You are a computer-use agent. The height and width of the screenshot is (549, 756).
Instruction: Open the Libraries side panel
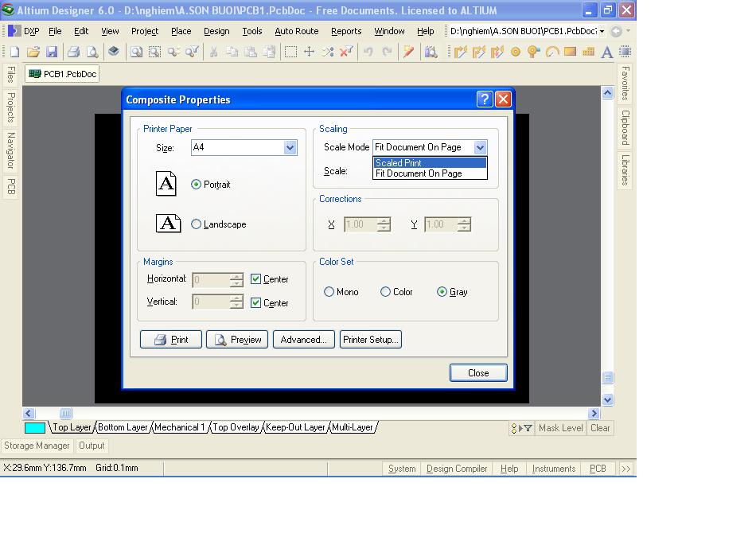(625, 170)
